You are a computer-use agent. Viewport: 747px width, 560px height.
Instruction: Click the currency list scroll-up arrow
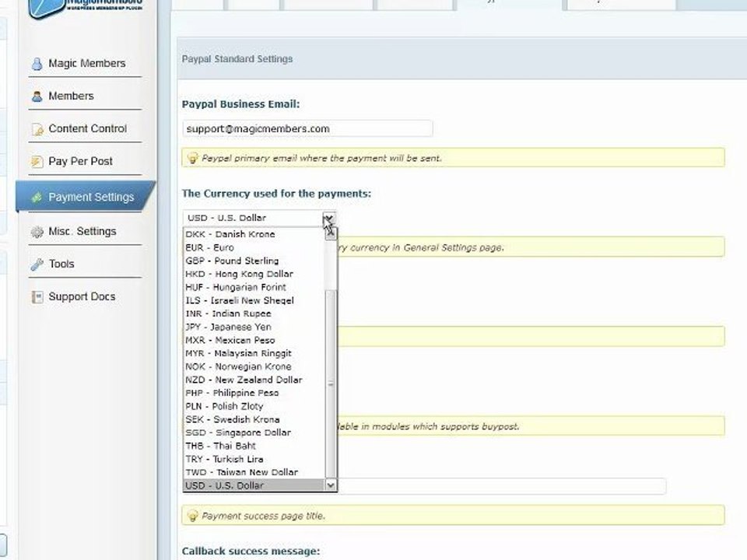[x=331, y=234]
